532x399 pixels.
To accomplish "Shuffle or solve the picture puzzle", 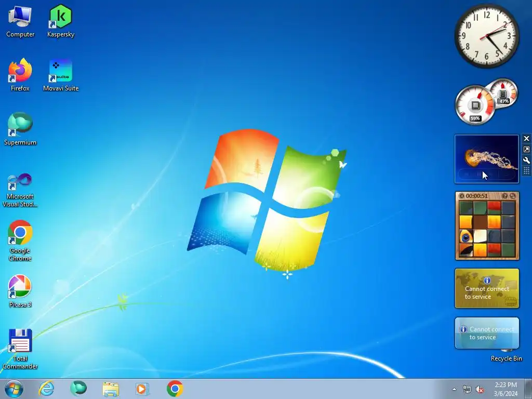I will click(x=513, y=196).
